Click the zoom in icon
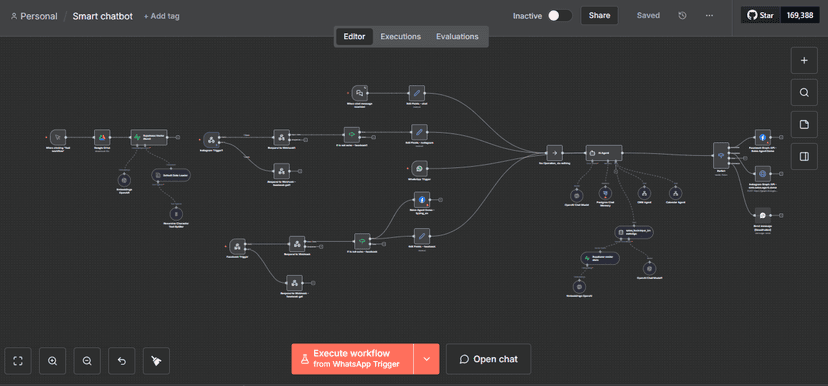The height and width of the screenshot is (386, 828). [52, 361]
